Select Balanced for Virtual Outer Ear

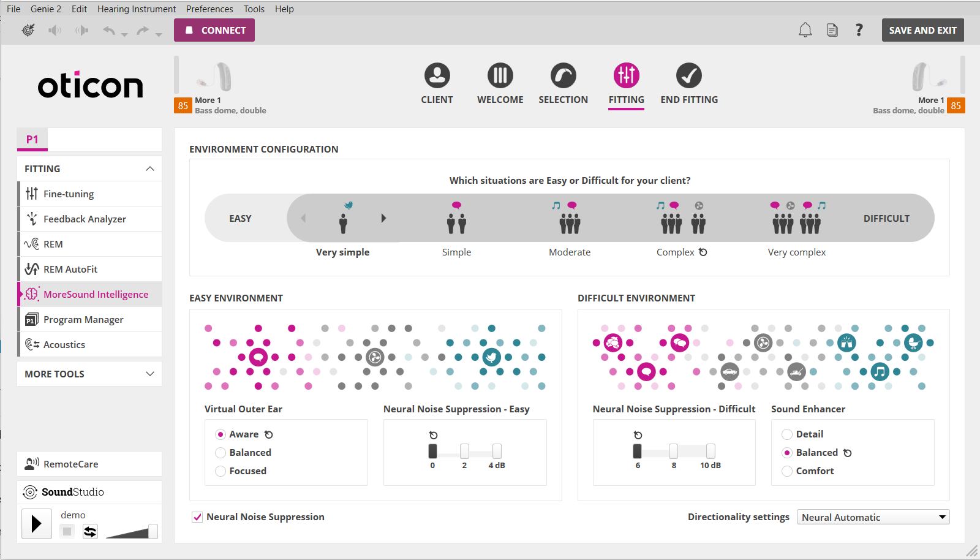(221, 453)
